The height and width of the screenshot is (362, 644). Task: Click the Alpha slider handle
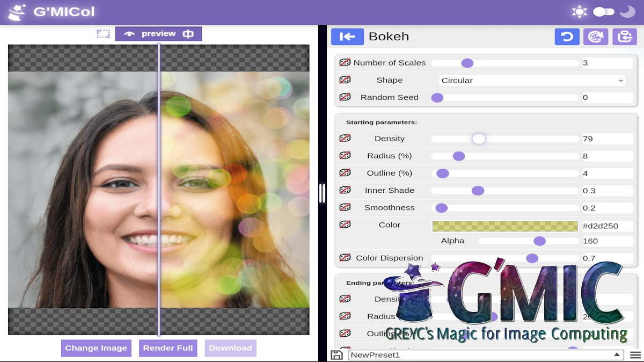click(x=539, y=241)
